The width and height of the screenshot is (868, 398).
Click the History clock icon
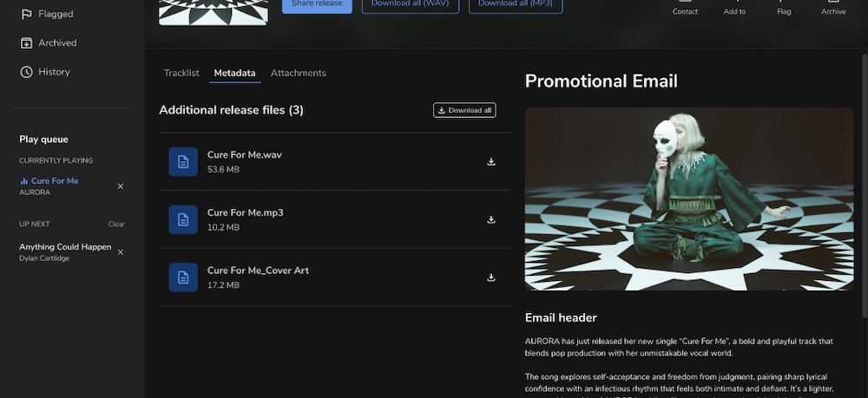click(27, 72)
